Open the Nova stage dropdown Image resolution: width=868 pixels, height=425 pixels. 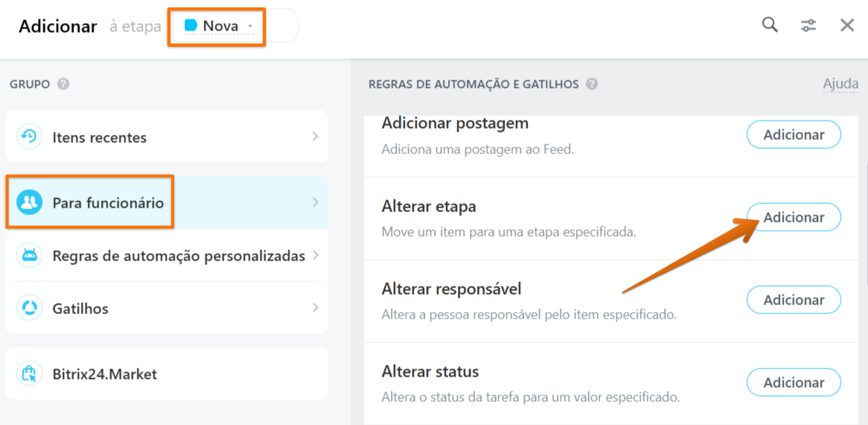[219, 26]
